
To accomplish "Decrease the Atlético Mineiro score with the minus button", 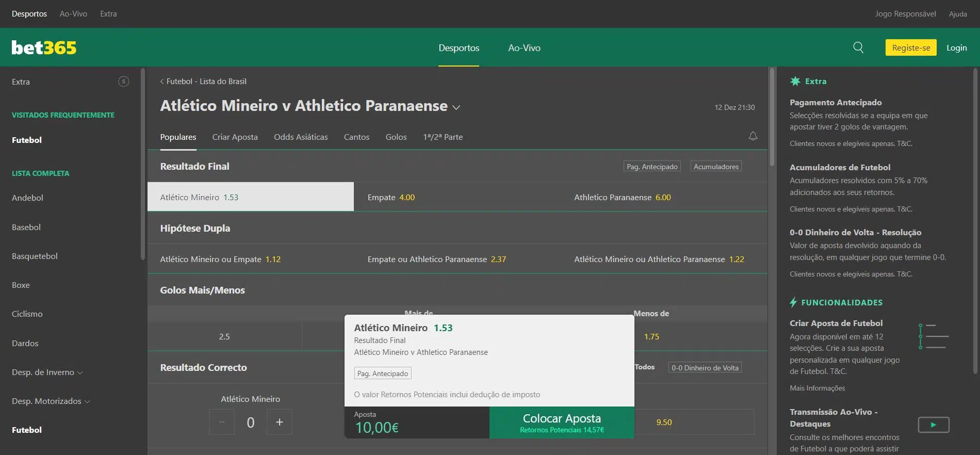I will [222, 422].
